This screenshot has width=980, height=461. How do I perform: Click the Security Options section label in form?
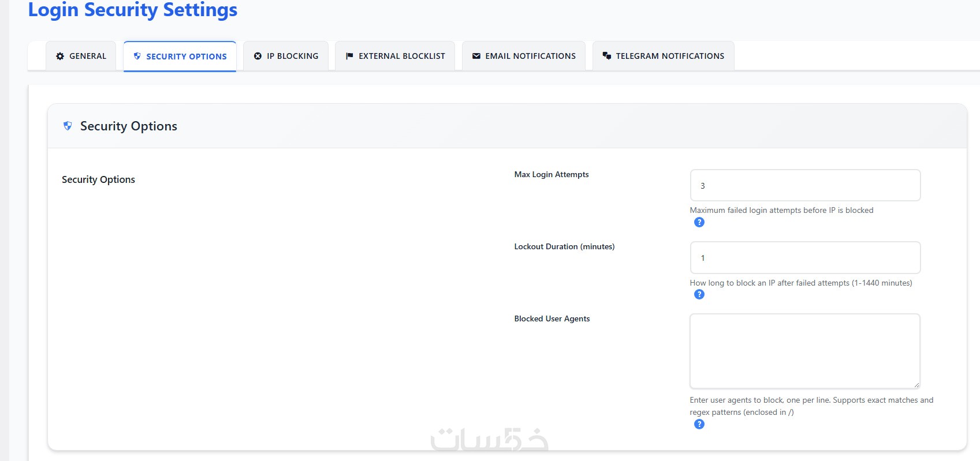click(98, 179)
